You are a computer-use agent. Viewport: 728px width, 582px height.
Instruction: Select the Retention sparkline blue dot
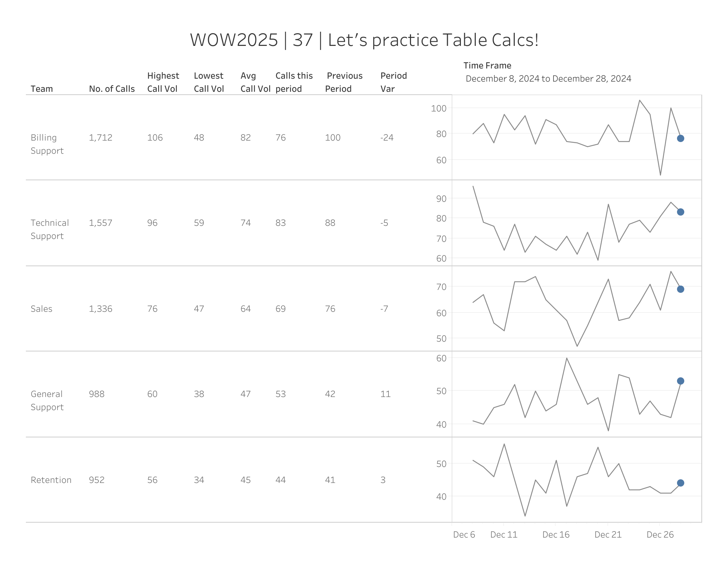(x=680, y=483)
